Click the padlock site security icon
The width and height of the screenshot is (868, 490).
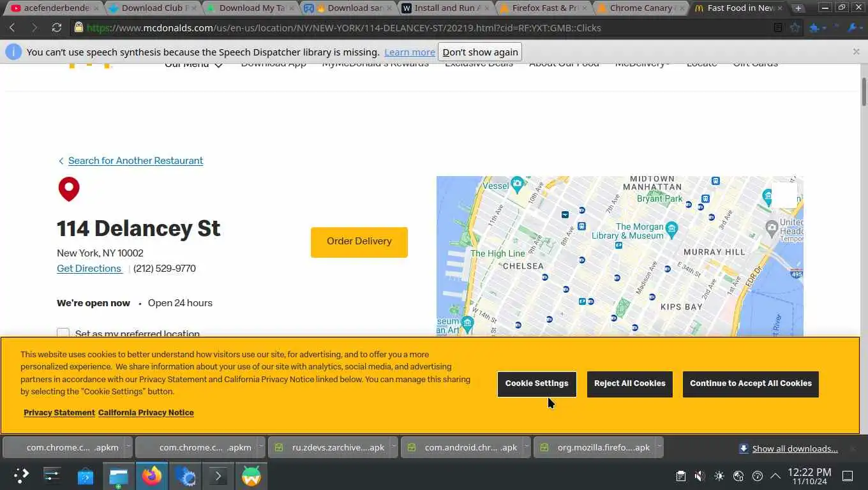coord(79,27)
